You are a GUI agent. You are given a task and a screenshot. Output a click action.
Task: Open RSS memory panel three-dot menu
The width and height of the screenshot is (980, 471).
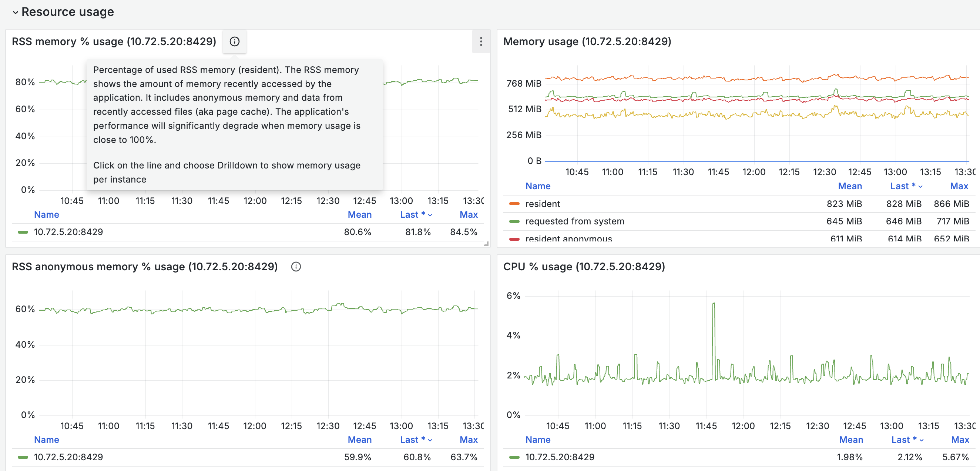click(x=481, y=41)
